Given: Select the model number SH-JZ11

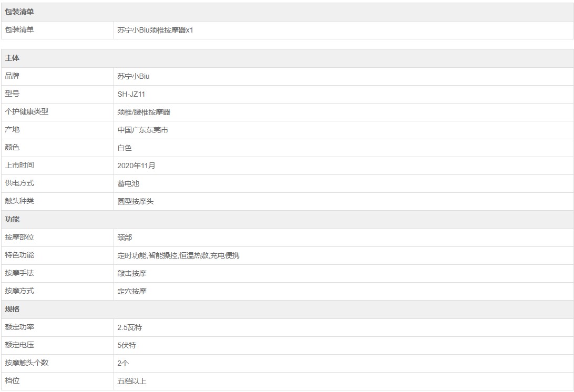Looking at the screenshot, I should click(131, 94).
